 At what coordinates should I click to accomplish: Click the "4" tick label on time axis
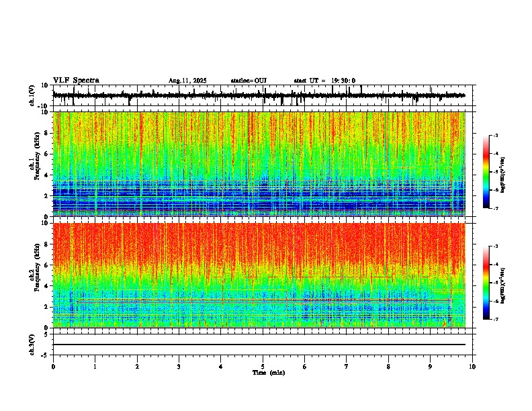point(221,367)
